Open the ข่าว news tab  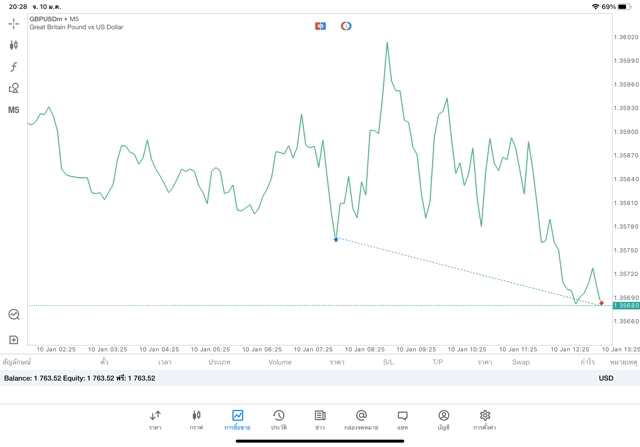320,419
